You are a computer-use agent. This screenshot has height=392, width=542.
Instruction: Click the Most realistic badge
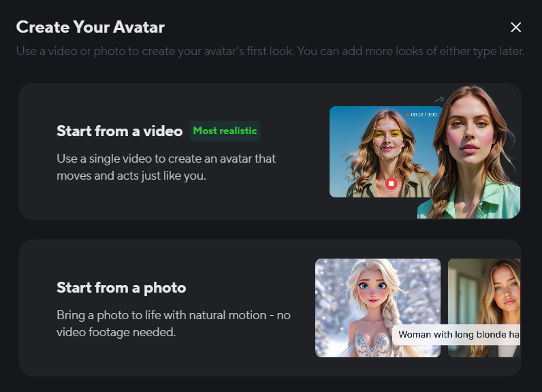(x=225, y=131)
